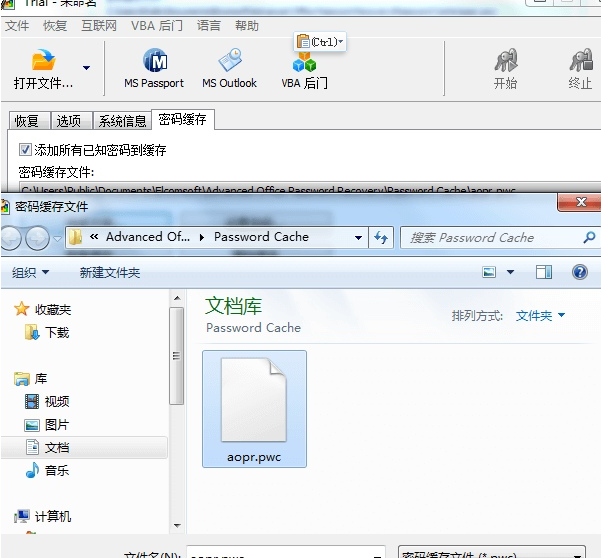Image resolution: width=601 pixels, height=558 pixels.
Task: Click the Password Cache breadcrumb
Action: pos(261,237)
